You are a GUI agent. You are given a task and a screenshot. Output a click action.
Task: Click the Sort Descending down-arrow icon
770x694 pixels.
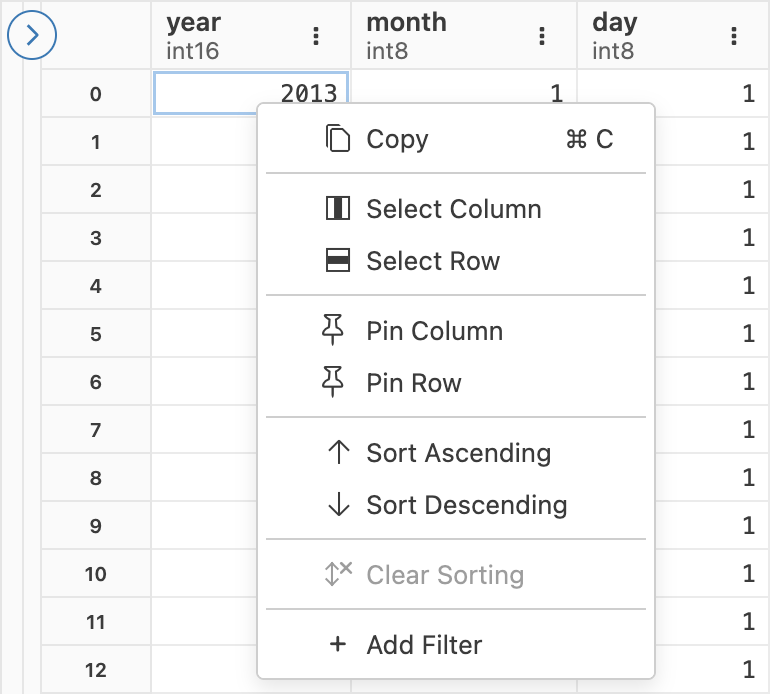point(339,505)
